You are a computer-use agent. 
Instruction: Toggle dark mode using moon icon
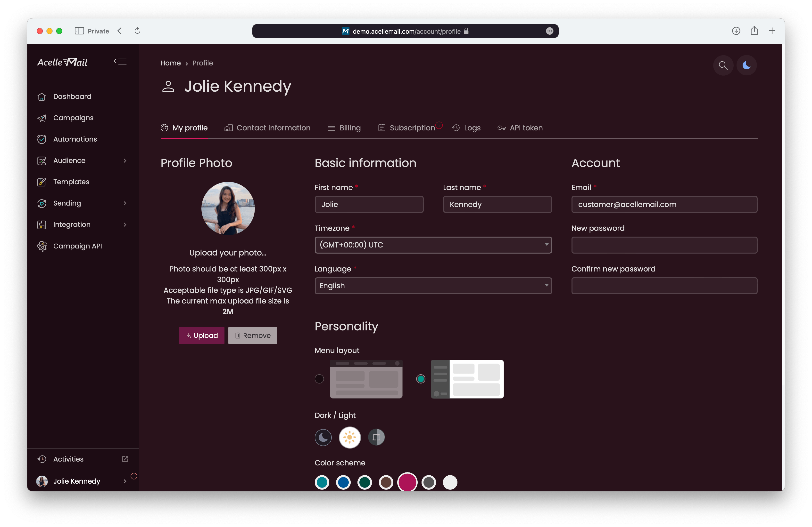747,65
